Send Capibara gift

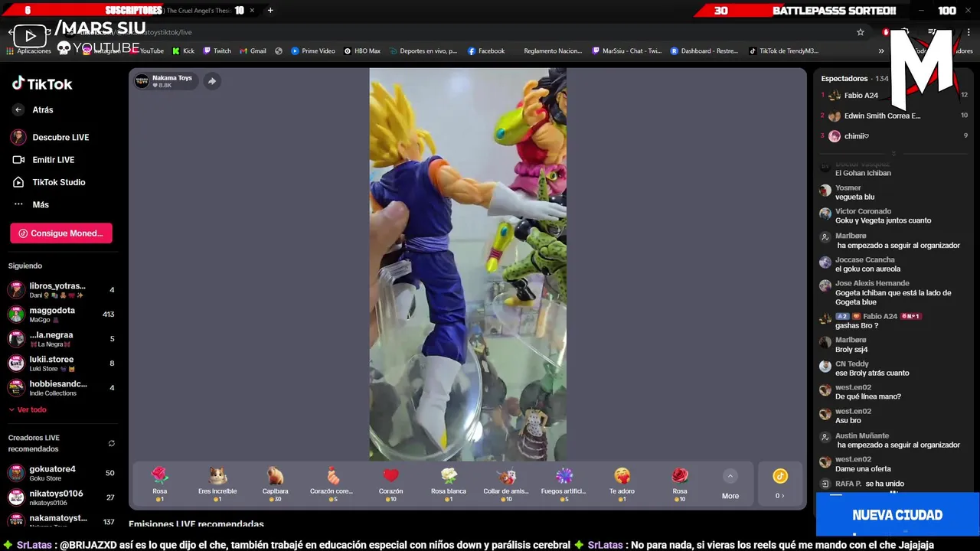pyautogui.click(x=275, y=484)
